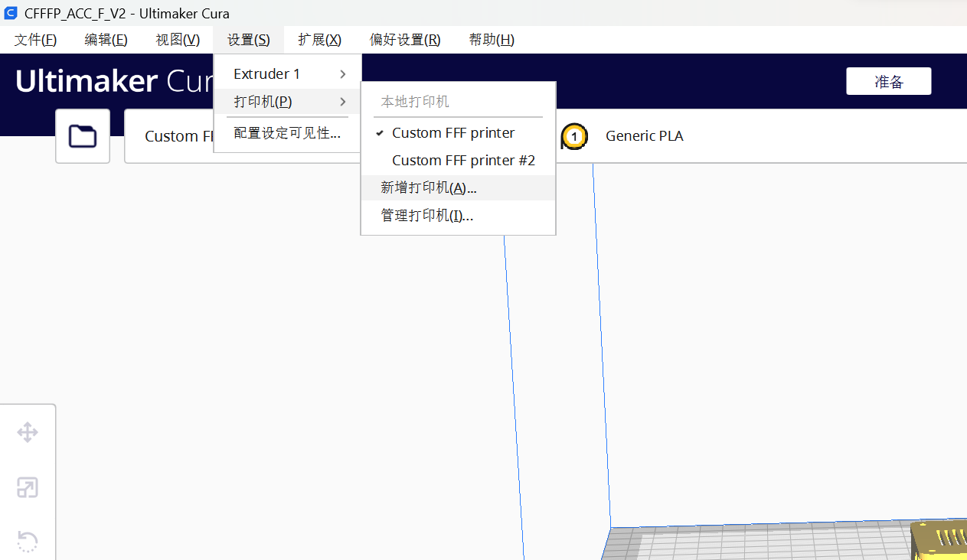The width and height of the screenshot is (967, 560).
Task: Select the Scale tool icon
Action: coord(28,487)
